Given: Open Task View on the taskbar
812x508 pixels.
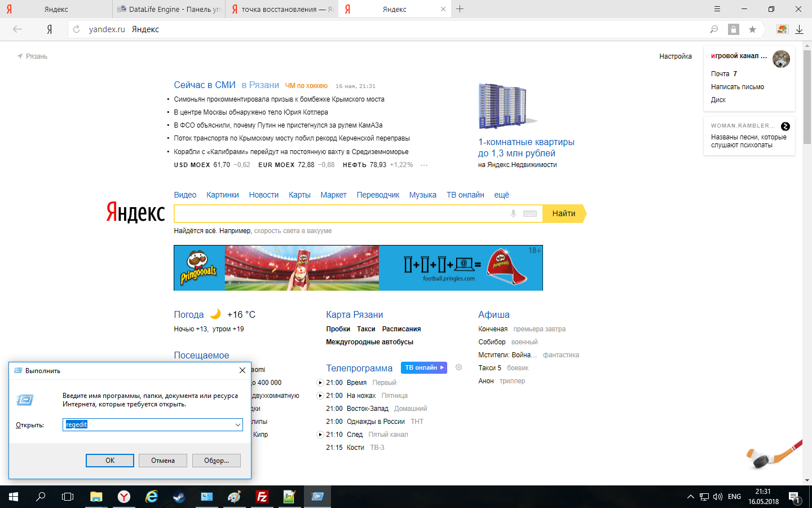Looking at the screenshot, I should [x=68, y=497].
